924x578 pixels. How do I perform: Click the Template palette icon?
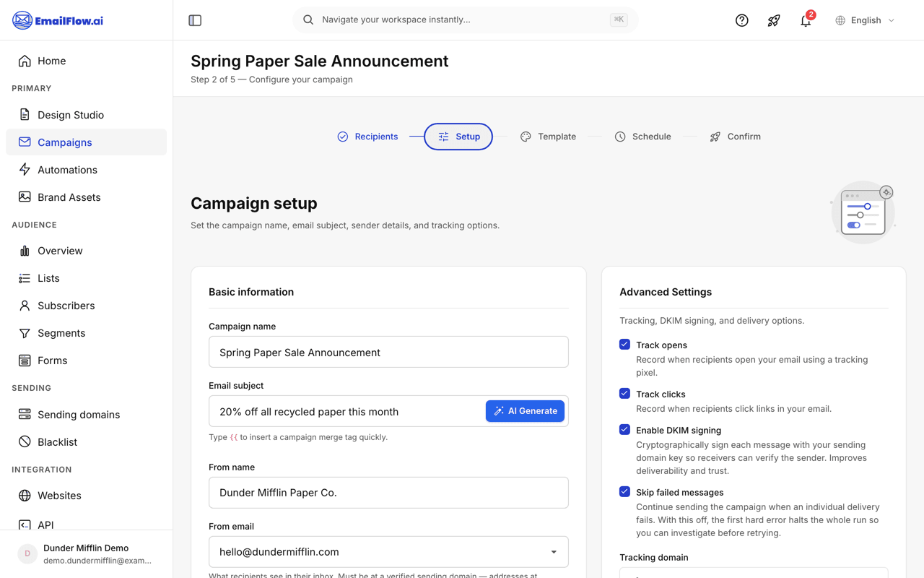point(526,137)
